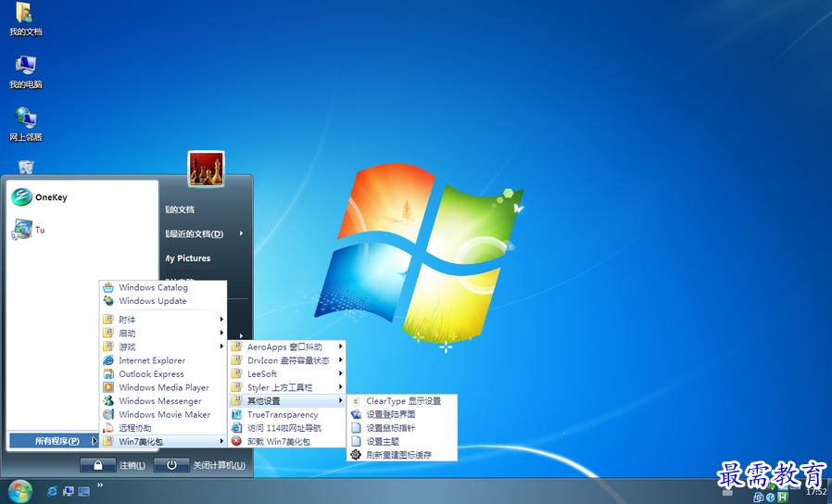The width and height of the screenshot is (832, 504).
Task: Open Windows Catalog from the programs menu
Action: 163,287
